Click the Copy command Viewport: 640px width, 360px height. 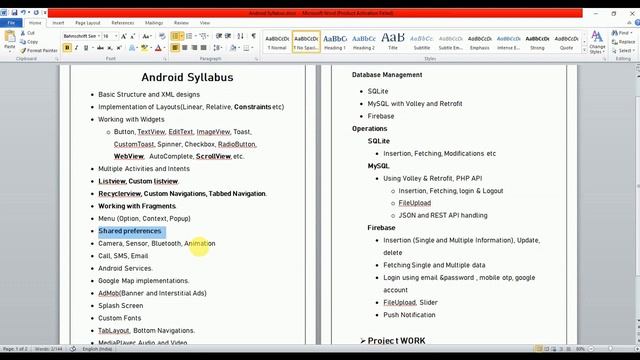(29, 42)
